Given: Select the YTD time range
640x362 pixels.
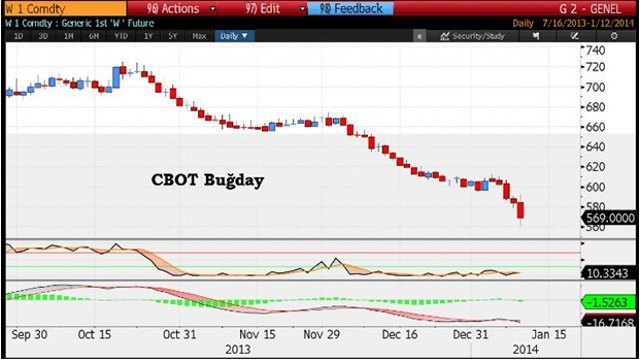Looking at the screenshot, I should [x=121, y=36].
